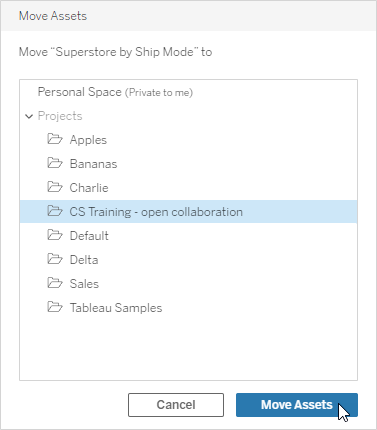Click the Apples project folder icon

click(x=55, y=139)
